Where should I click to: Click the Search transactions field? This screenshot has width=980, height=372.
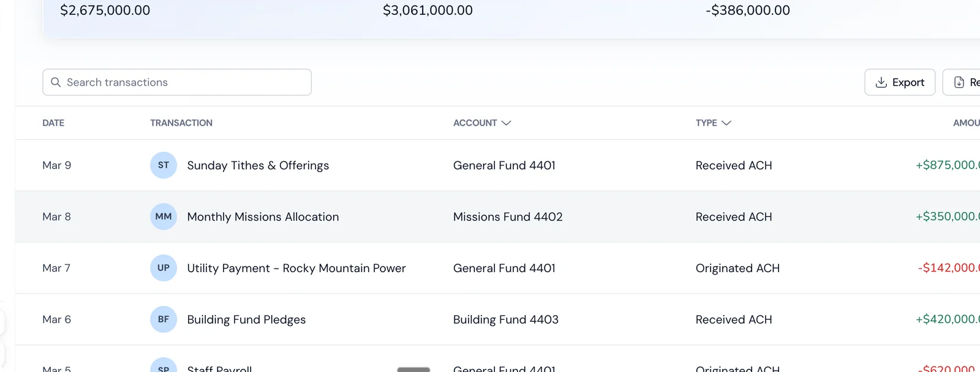coord(177,82)
